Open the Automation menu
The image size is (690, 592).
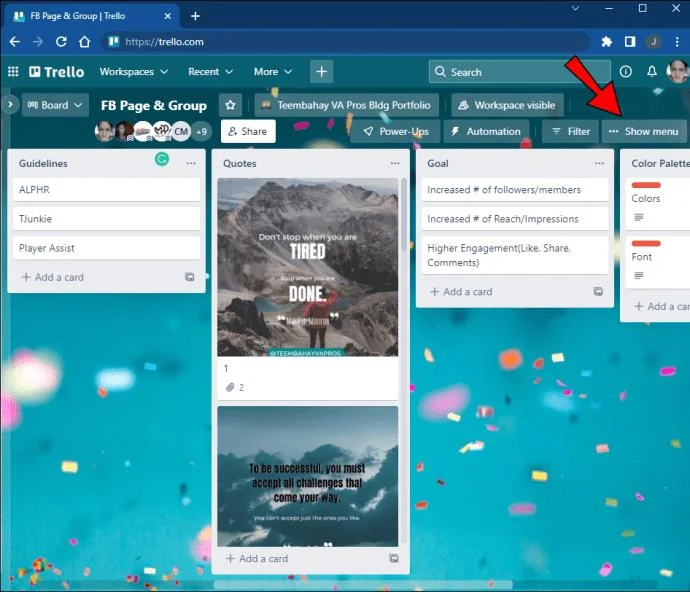click(486, 131)
